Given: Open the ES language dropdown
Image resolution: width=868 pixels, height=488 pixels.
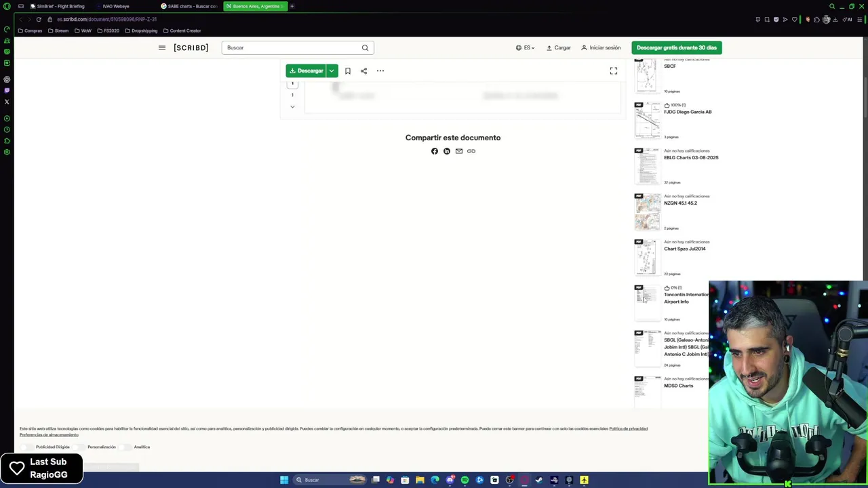Looking at the screenshot, I should pos(525,47).
